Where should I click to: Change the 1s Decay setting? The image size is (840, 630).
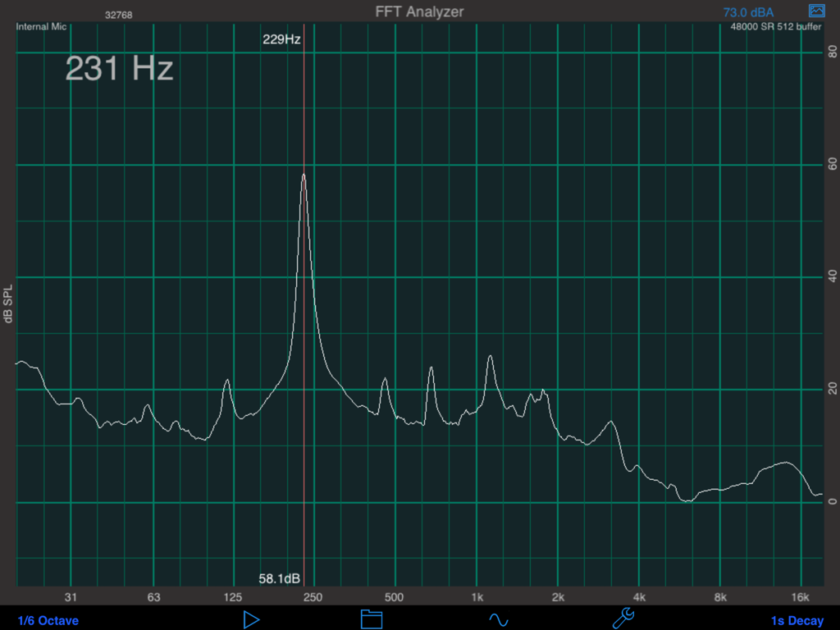[x=797, y=620]
